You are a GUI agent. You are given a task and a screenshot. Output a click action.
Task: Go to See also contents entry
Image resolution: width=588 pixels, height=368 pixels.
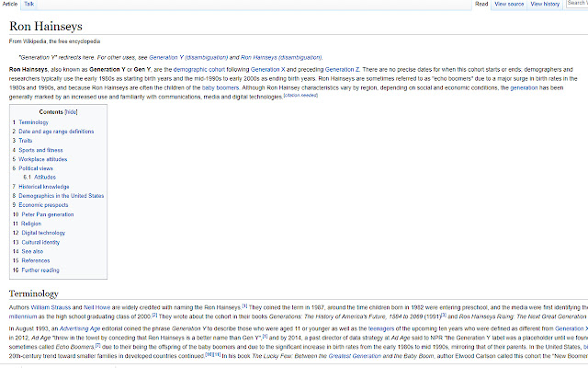(x=32, y=251)
